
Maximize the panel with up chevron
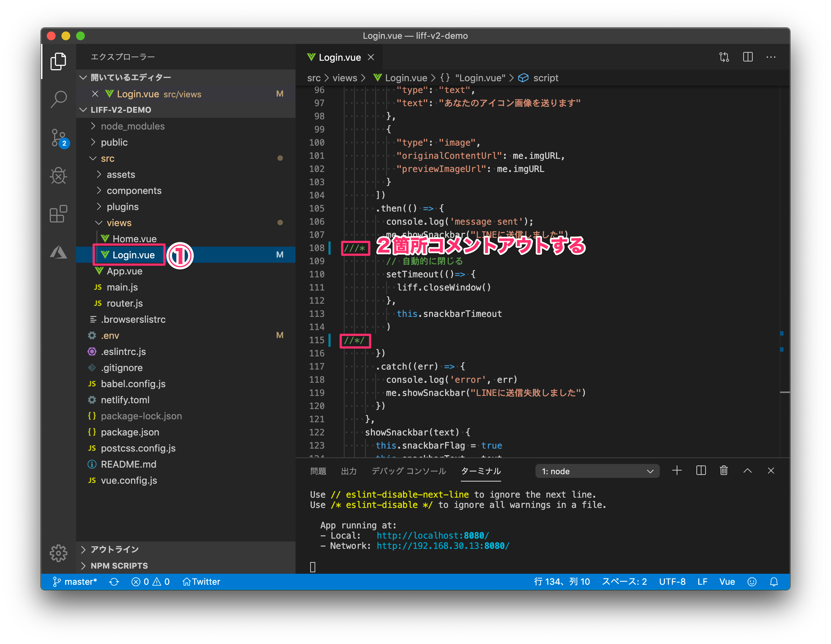pos(747,471)
